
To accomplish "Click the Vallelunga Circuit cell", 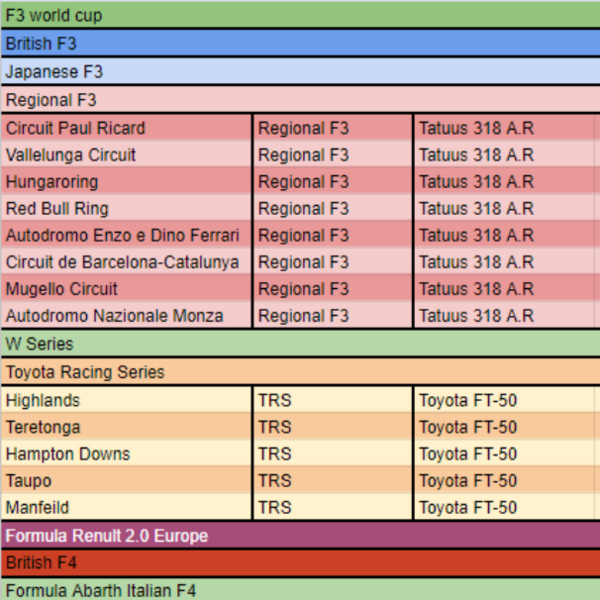I will [126, 155].
